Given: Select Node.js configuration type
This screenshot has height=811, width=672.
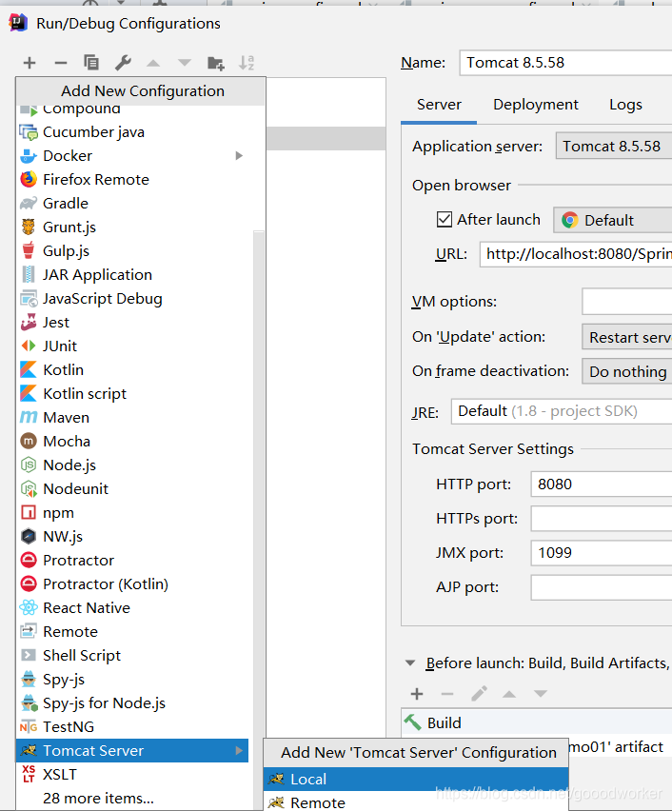Looking at the screenshot, I should (x=132, y=465).
